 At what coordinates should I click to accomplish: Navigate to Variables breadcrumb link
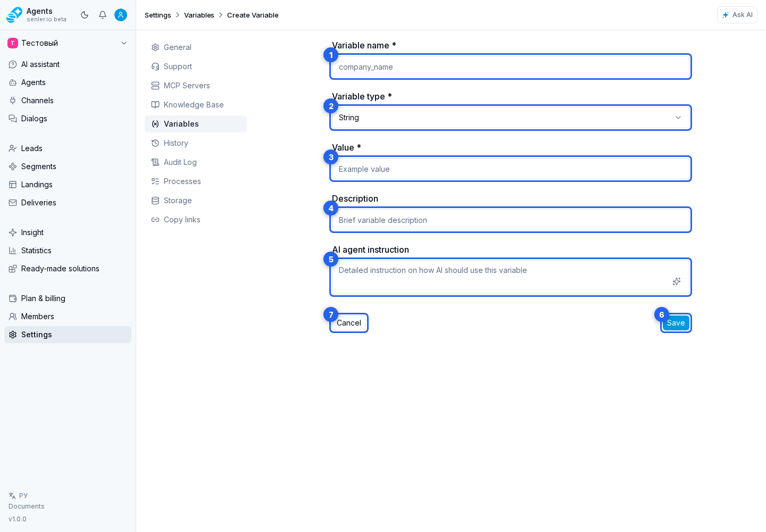click(199, 15)
